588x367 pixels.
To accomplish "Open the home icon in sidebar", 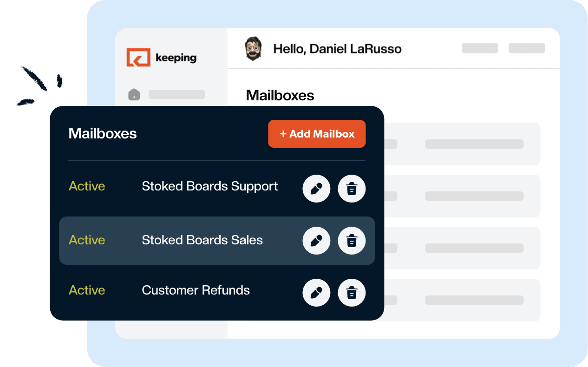I will [x=134, y=95].
